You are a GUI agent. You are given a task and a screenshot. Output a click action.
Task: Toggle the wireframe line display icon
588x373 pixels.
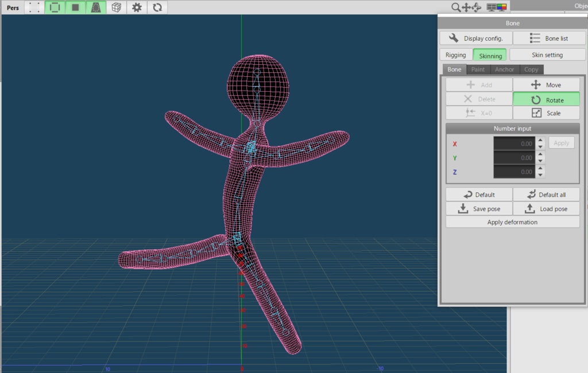(55, 7)
